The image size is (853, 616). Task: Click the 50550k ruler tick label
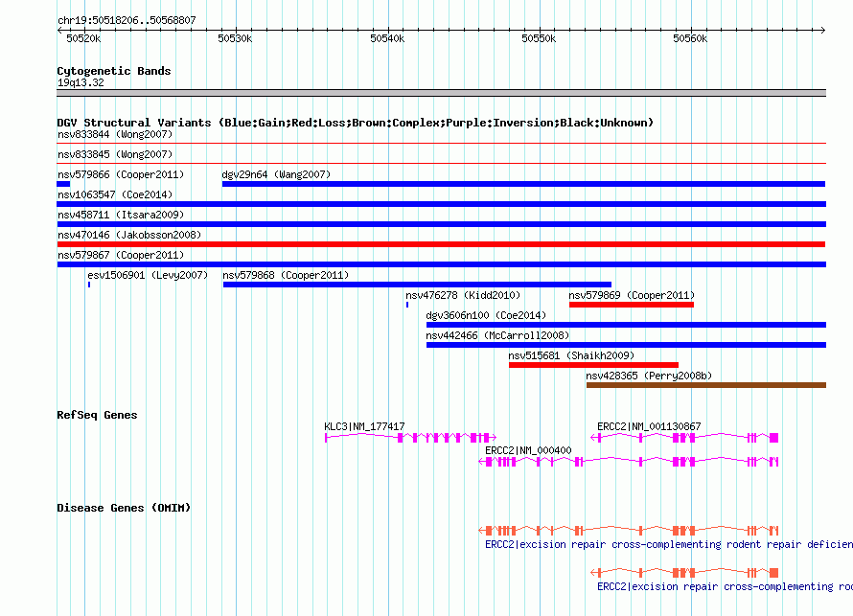tap(539, 38)
